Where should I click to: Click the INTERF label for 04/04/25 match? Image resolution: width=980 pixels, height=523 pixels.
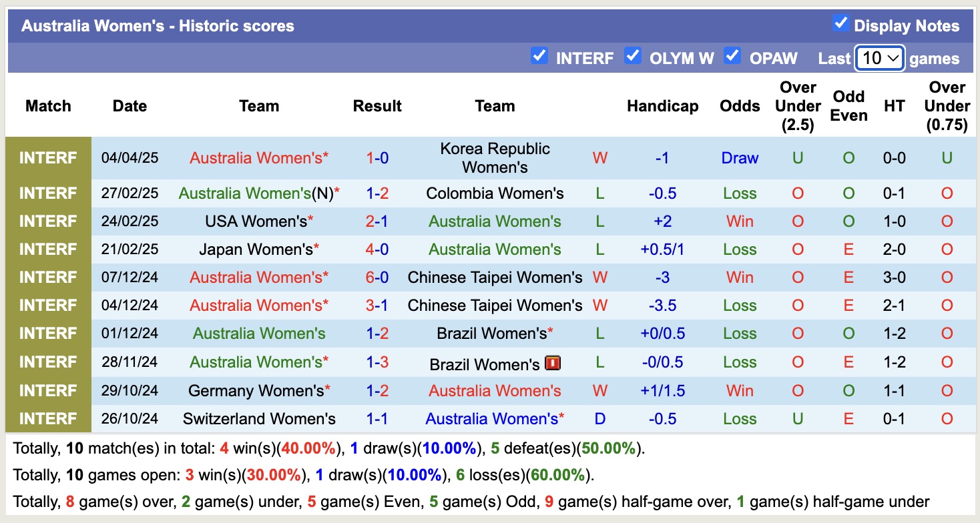click(48, 158)
